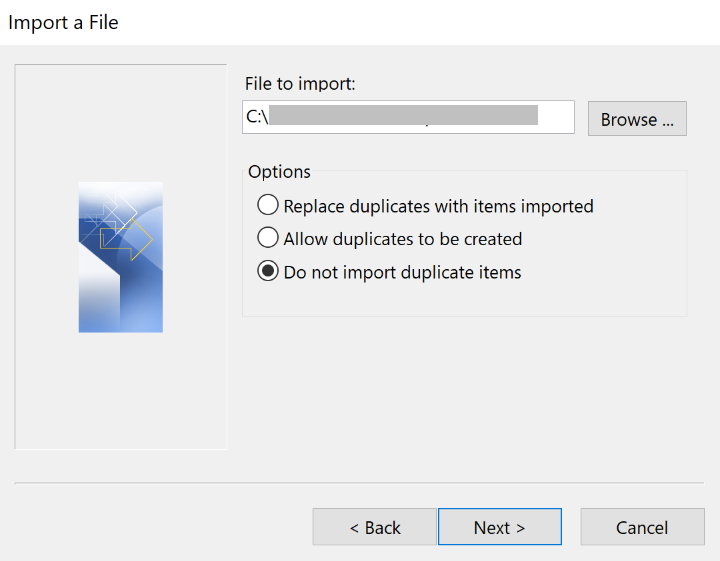Click 'Replace duplicates with items imported' label text
The width and height of the screenshot is (720, 561).
point(438,206)
